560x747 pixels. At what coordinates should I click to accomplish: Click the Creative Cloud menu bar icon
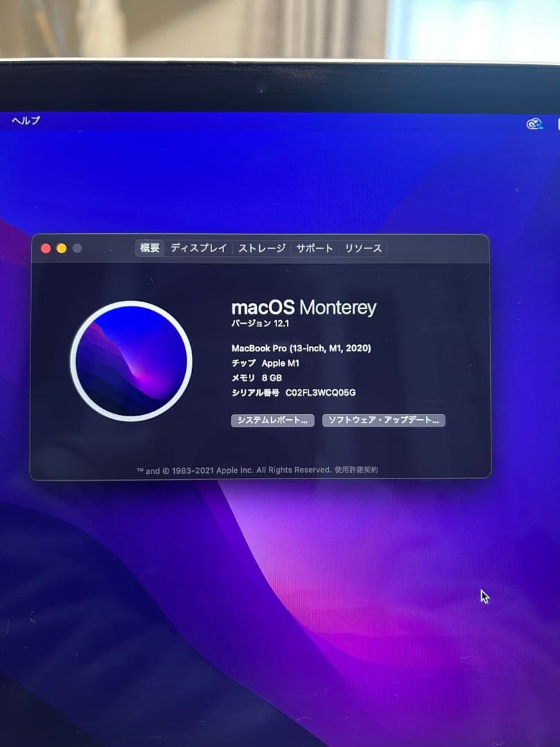(534, 124)
